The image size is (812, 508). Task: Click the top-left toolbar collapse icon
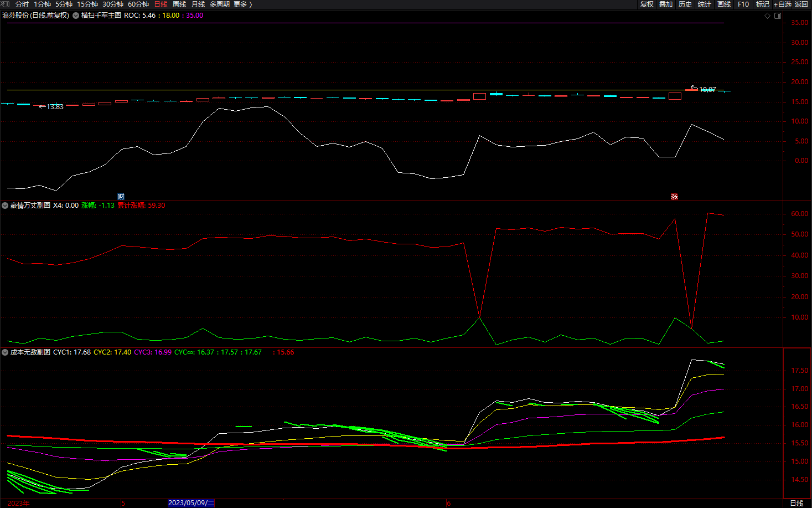[x=5, y=4]
